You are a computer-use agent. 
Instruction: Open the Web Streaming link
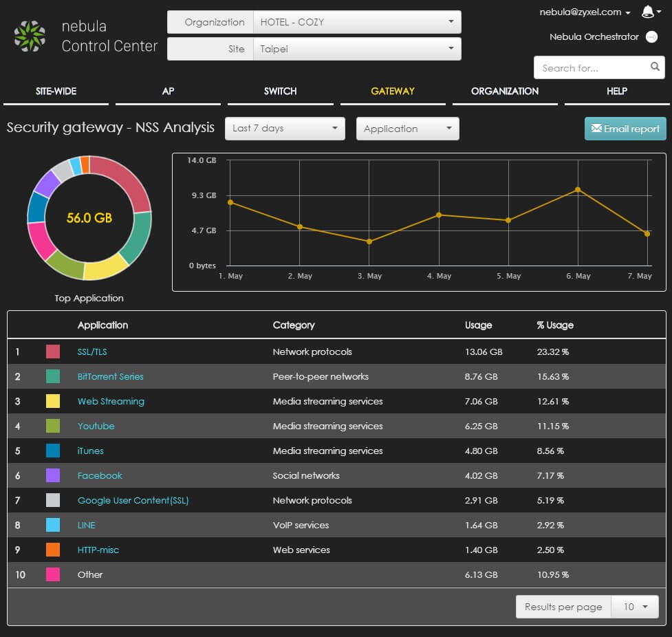click(111, 401)
